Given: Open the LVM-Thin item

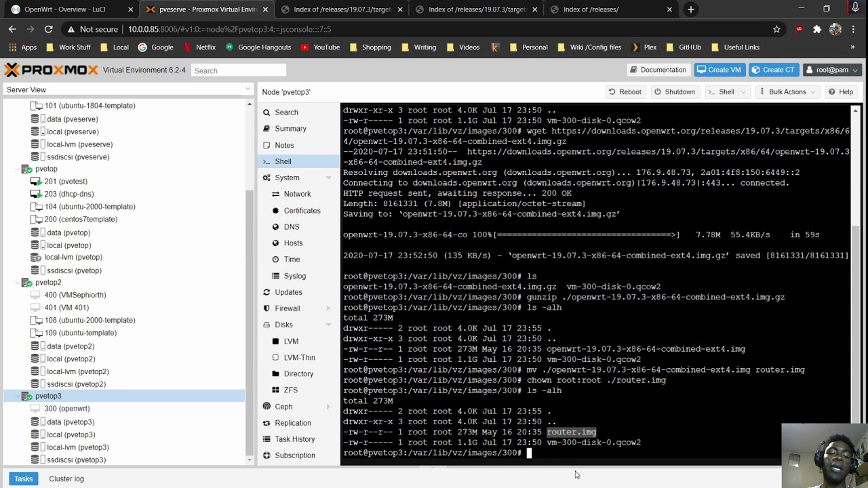Looking at the screenshot, I should pyautogui.click(x=299, y=357).
